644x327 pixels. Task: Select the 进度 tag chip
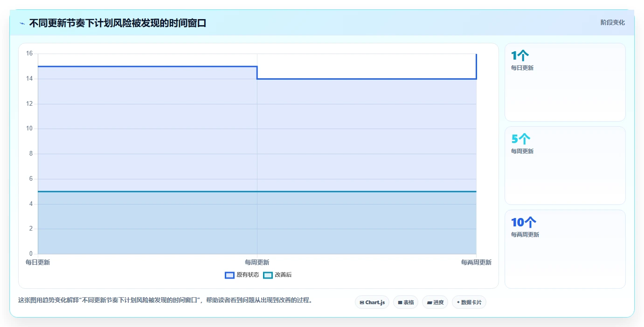coord(435,302)
